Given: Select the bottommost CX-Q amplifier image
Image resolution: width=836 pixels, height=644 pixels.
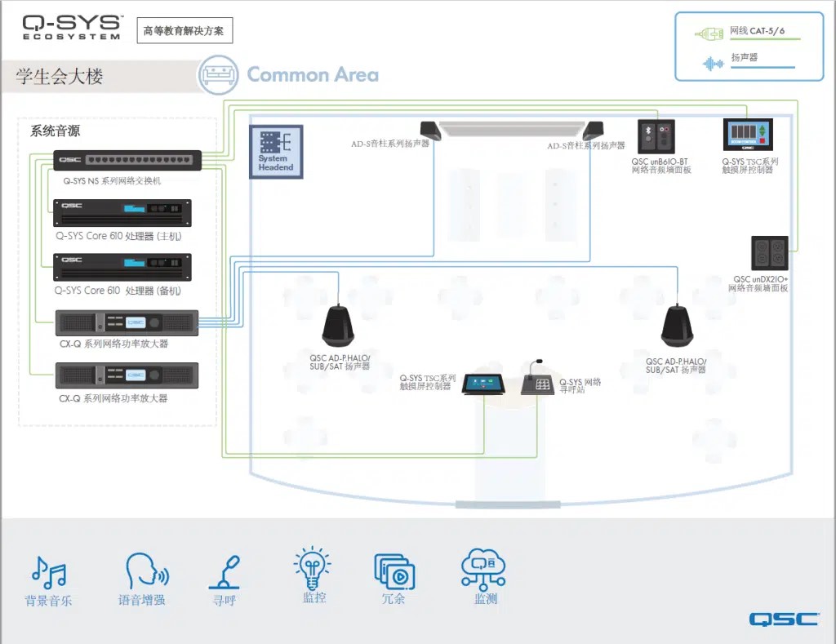Looking at the screenshot, I should click(127, 375).
